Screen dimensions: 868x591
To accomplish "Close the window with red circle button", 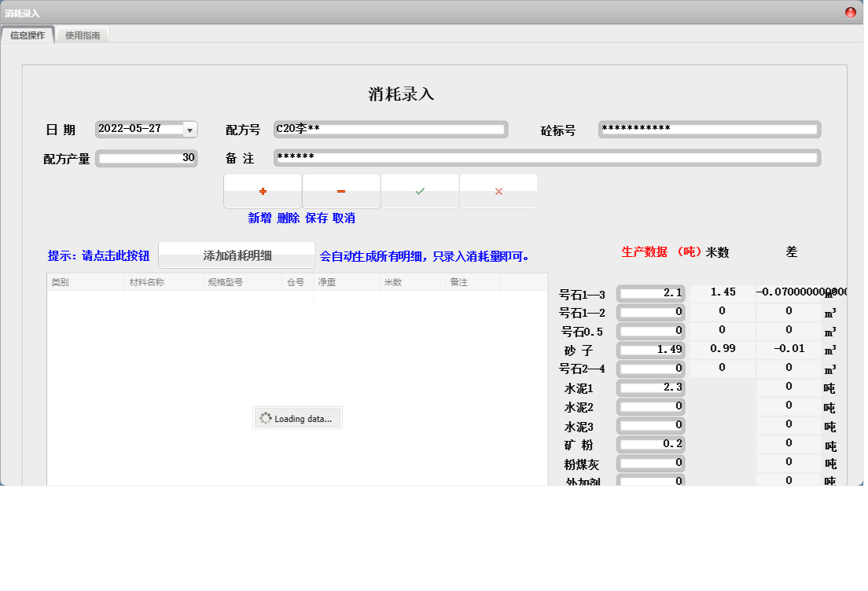I will click(851, 13).
